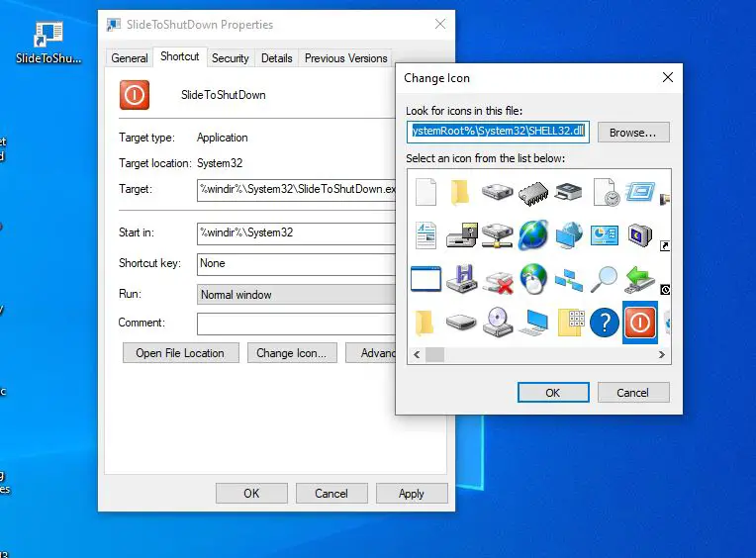
Task: Go to the Previous Versions tab
Action: click(x=345, y=58)
